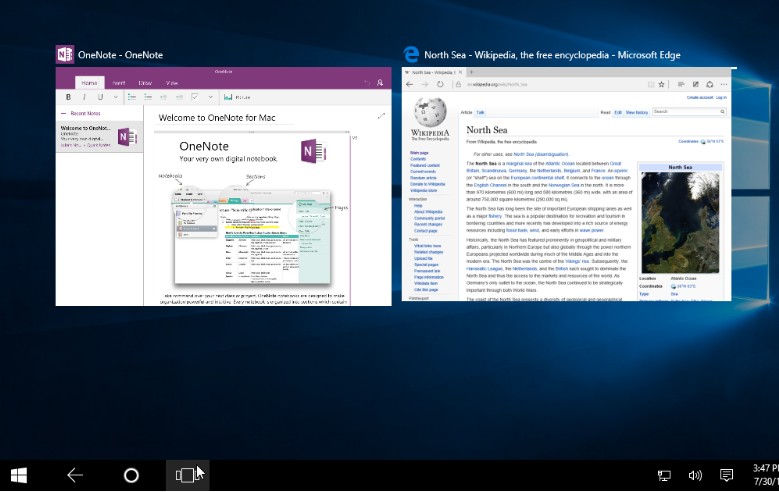Viewport: 779px width, 492px height.
Task: Click the Wikipedia Log in link
Action: [x=721, y=97]
